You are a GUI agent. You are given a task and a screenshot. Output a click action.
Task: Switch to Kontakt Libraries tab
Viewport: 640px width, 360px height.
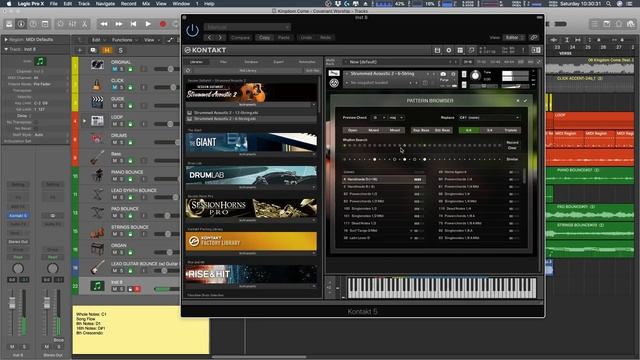click(x=196, y=62)
